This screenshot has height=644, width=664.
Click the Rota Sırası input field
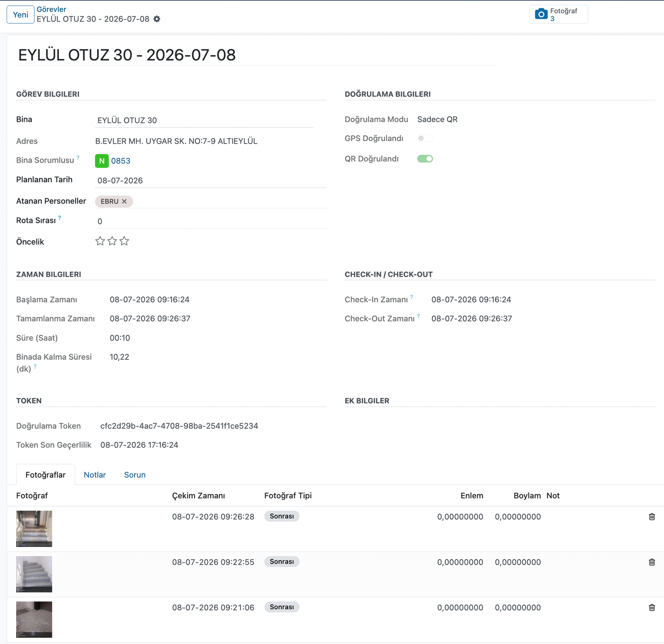[x=211, y=221]
